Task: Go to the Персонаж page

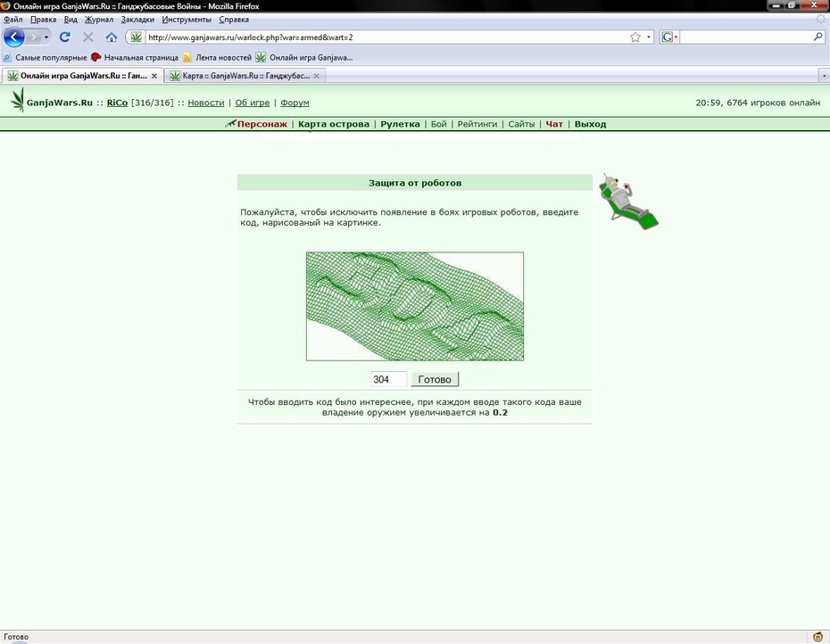Action: coord(262,124)
